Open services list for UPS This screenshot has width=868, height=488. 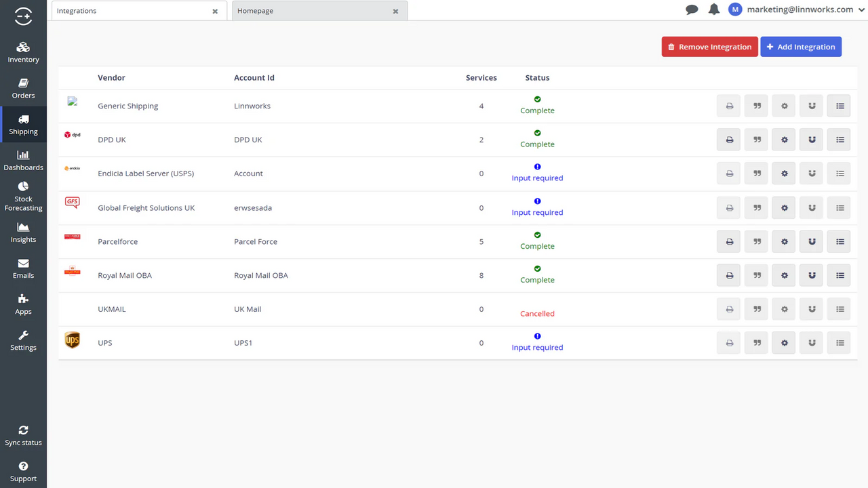pyautogui.click(x=840, y=343)
